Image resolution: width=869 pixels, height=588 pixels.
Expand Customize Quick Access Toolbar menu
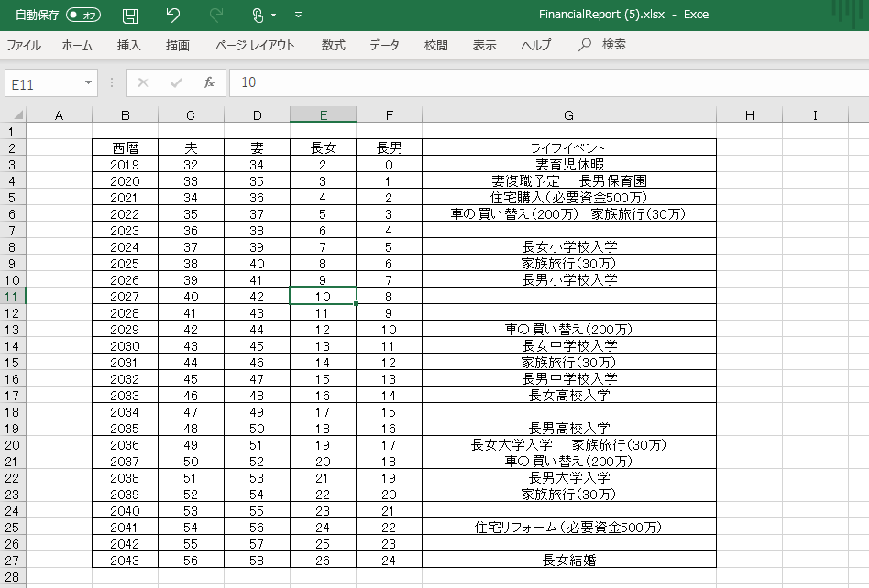point(299,16)
